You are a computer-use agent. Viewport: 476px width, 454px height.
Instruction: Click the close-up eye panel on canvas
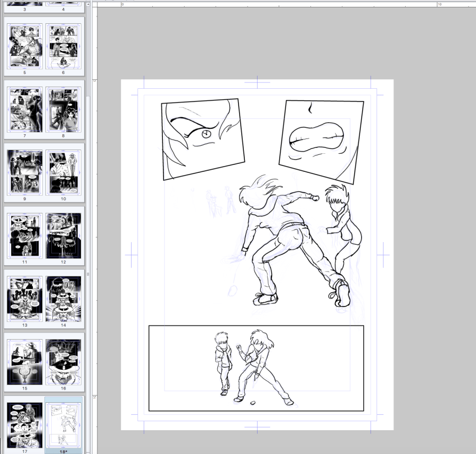(203, 138)
